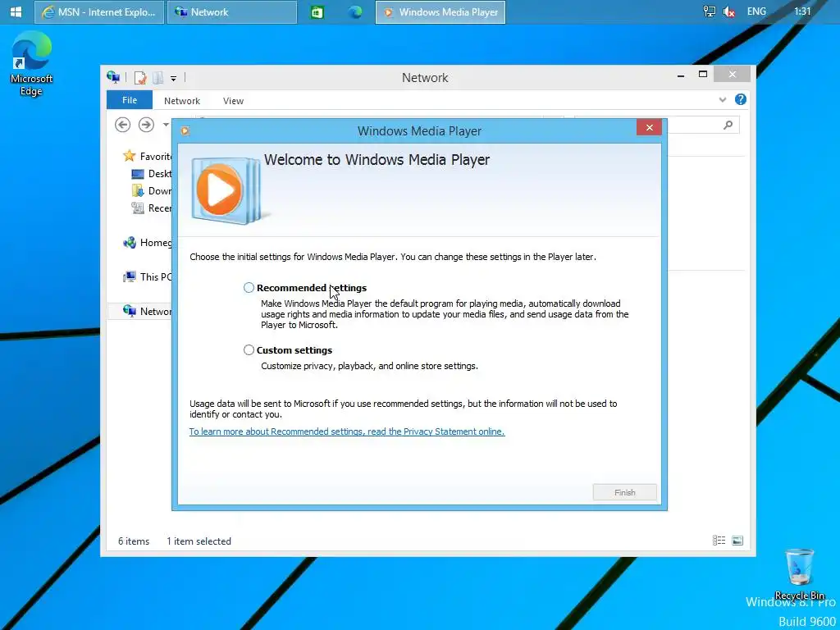Screen dimensions: 840x630
Task: Open the Privacy Statement online link
Action: tap(347, 431)
